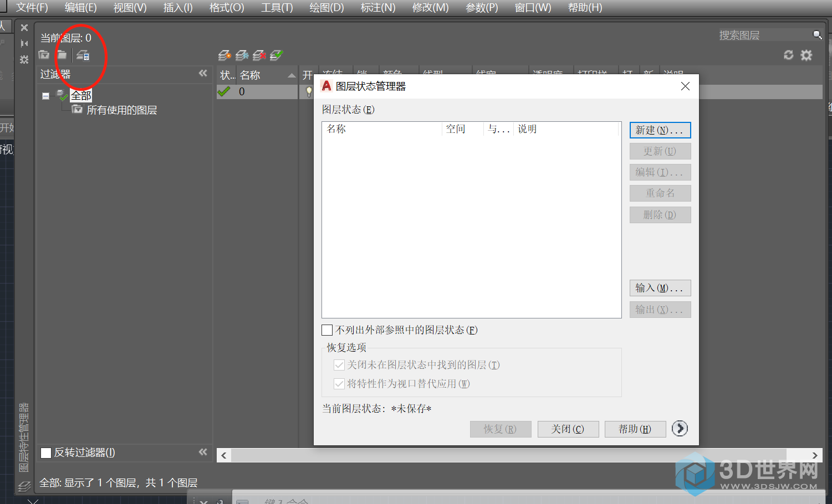Click the search magnifier icon
This screenshot has height=504, width=832.
tap(817, 35)
